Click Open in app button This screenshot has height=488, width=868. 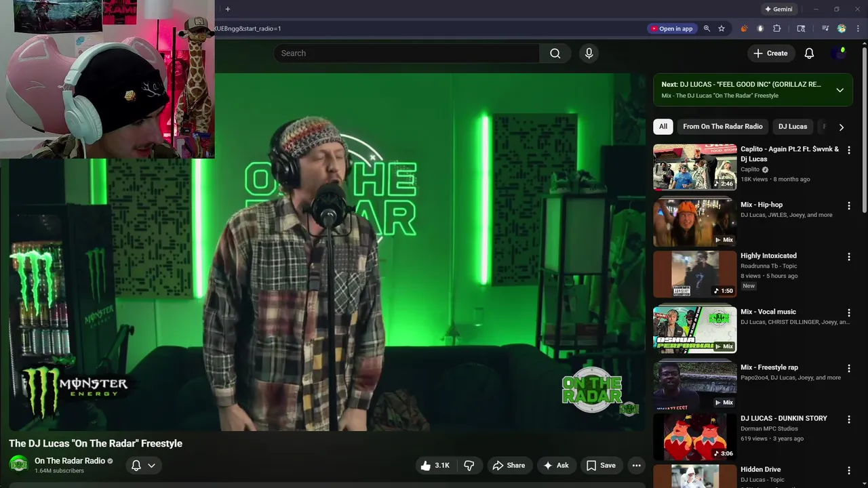(671, 28)
